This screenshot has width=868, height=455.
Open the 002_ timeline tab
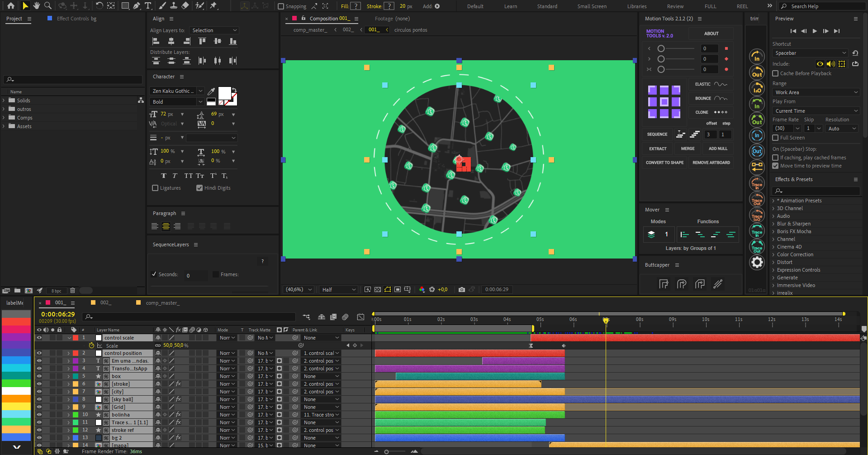105,303
